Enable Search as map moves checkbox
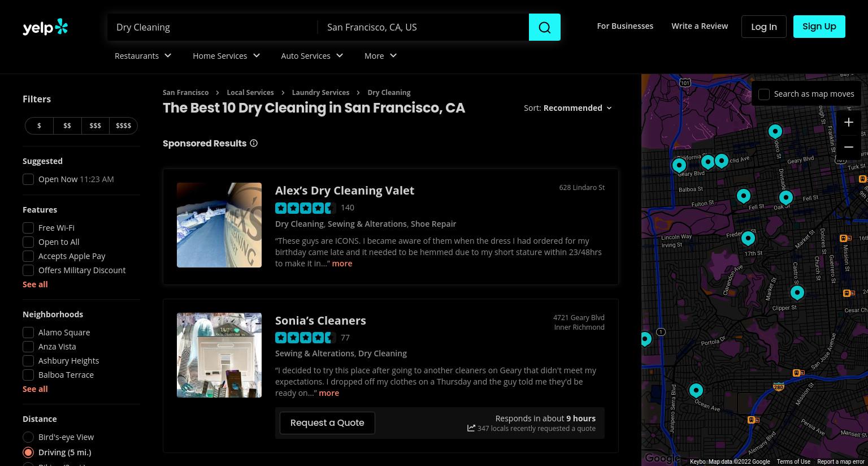 pos(764,94)
